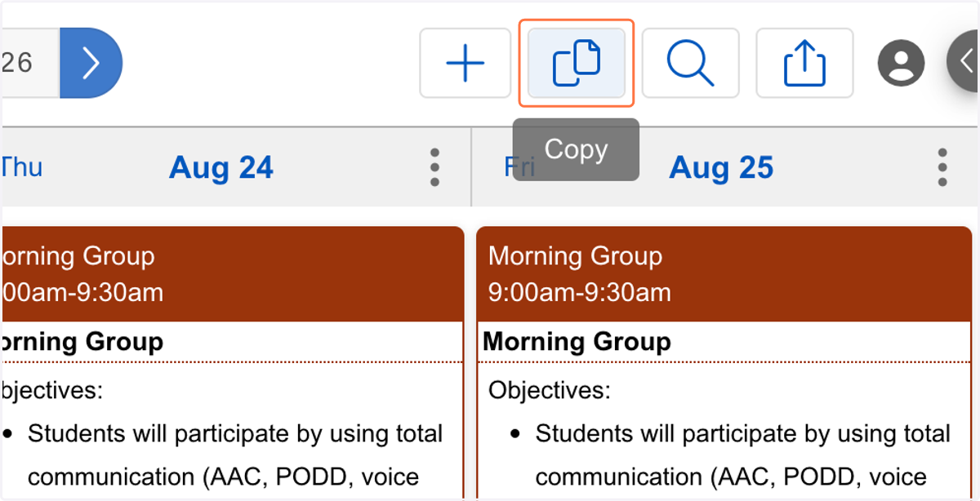The image size is (980, 501).
Task: Click Thursday's objective text about total communication
Action: pyautogui.click(x=235, y=455)
